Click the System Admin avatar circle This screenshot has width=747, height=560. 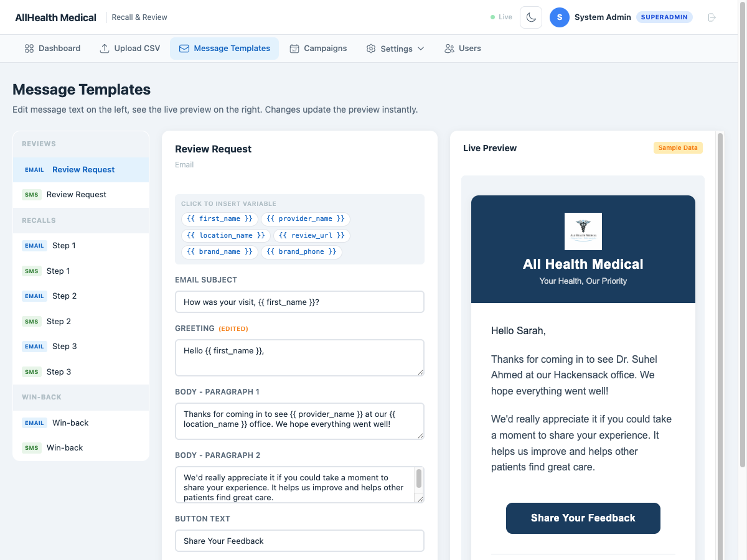click(x=559, y=17)
